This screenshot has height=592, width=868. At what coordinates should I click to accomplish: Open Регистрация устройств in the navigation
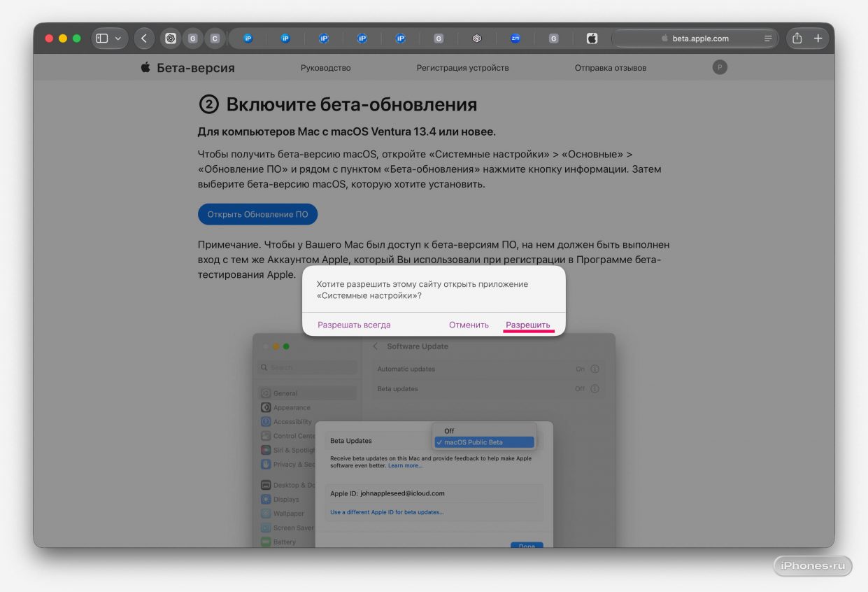pyautogui.click(x=463, y=68)
